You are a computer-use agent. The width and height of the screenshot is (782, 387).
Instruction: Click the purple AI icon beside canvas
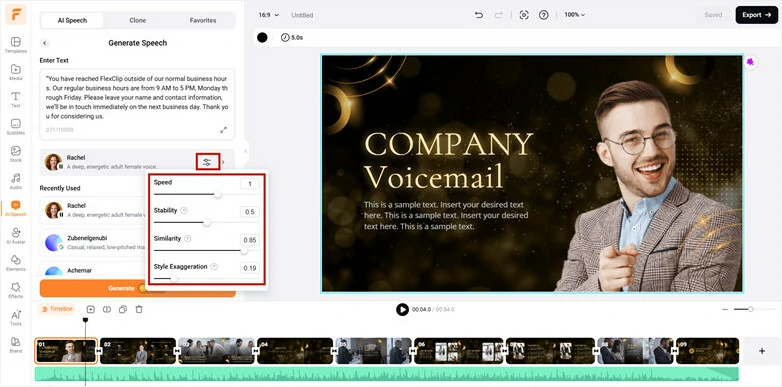(x=750, y=62)
